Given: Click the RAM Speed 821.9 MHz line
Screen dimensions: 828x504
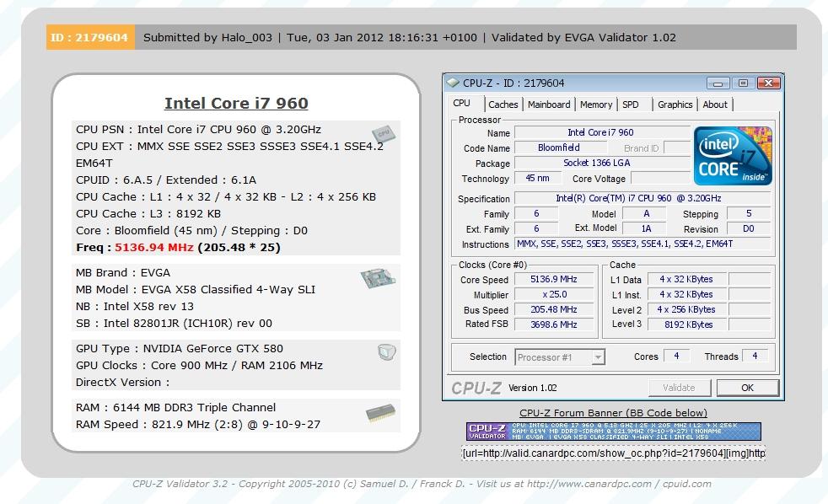Looking at the screenshot, I should point(198,425).
